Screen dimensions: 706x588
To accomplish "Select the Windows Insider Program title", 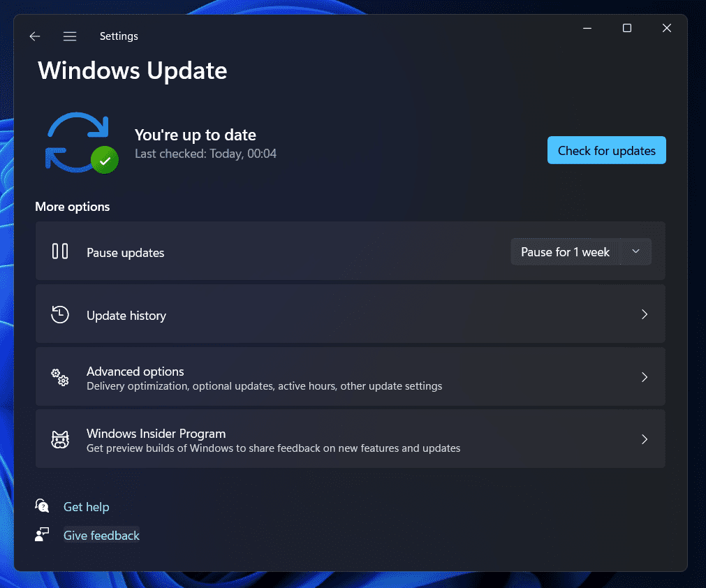I will 156,434.
